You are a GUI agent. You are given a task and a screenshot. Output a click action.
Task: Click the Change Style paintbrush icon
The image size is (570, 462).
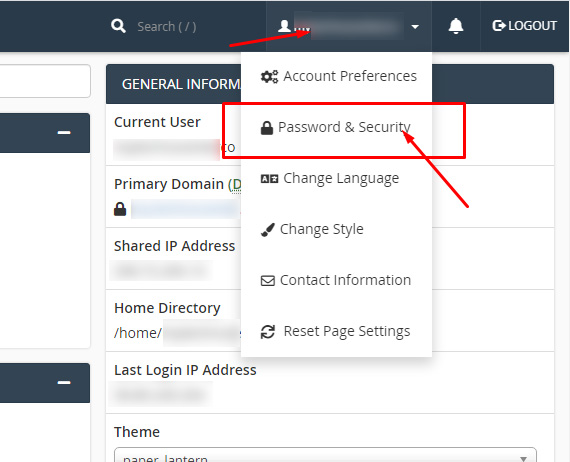tap(268, 230)
